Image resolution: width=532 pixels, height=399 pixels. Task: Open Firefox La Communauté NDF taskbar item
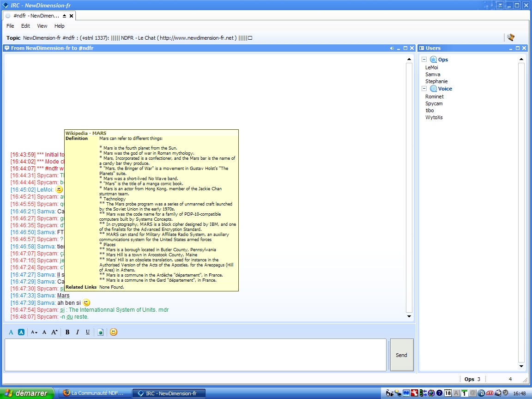coord(95,393)
